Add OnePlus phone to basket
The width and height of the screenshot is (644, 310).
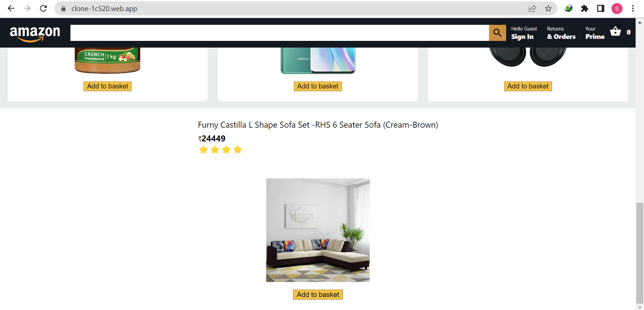[318, 86]
